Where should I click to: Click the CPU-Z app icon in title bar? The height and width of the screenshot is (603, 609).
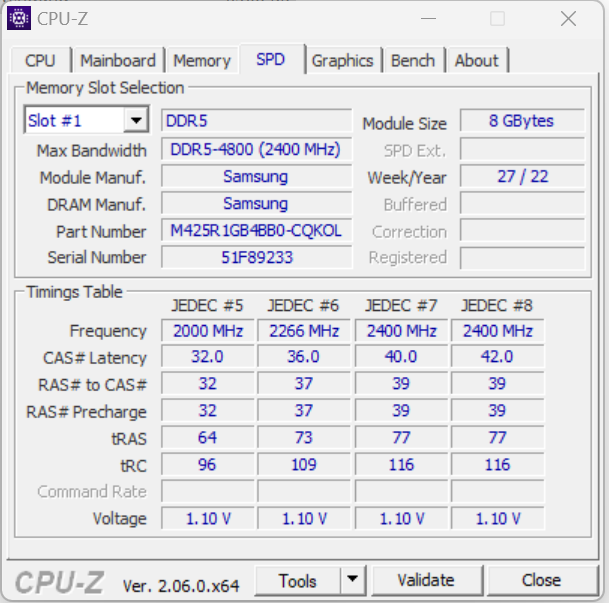point(19,18)
